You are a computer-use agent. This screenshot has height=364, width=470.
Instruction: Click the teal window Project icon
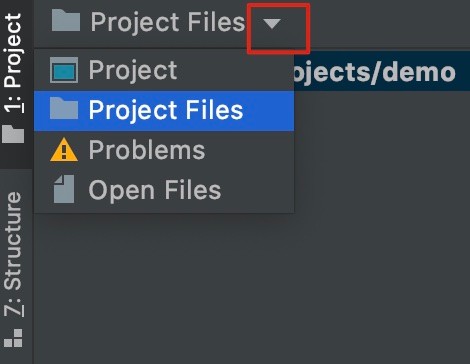point(64,70)
